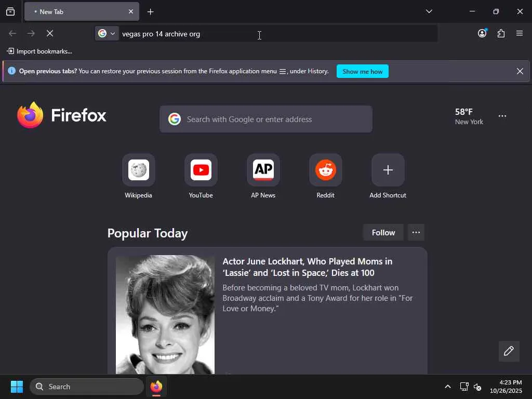The width and height of the screenshot is (532, 399).
Task: Click the Show me how button
Action: (x=362, y=72)
